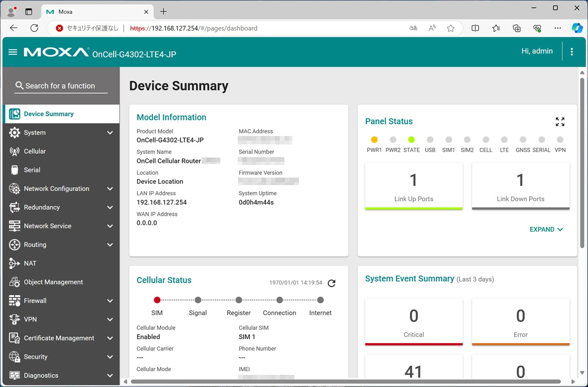The width and height of the screenshot is (588, 387).
Task: Click the MOXA logo
Action: (57, 52)
